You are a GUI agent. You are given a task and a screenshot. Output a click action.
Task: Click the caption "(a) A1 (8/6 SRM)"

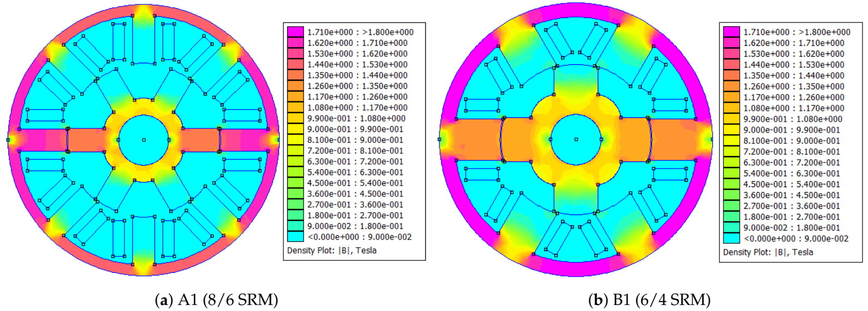point(217,300)
